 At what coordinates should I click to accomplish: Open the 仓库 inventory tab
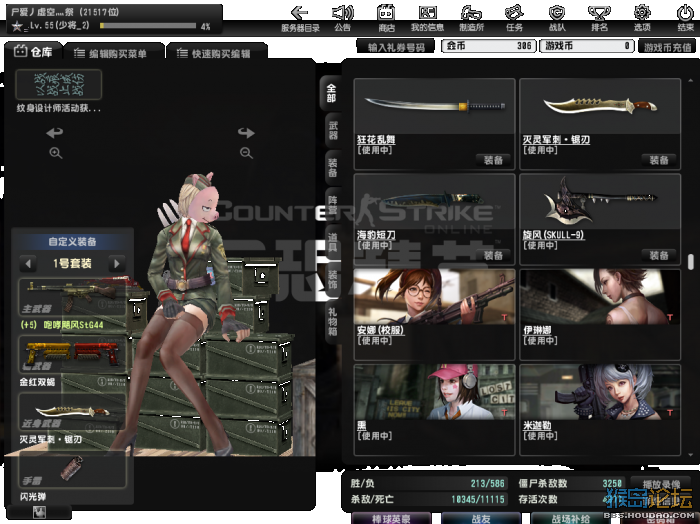pos(33,52)
